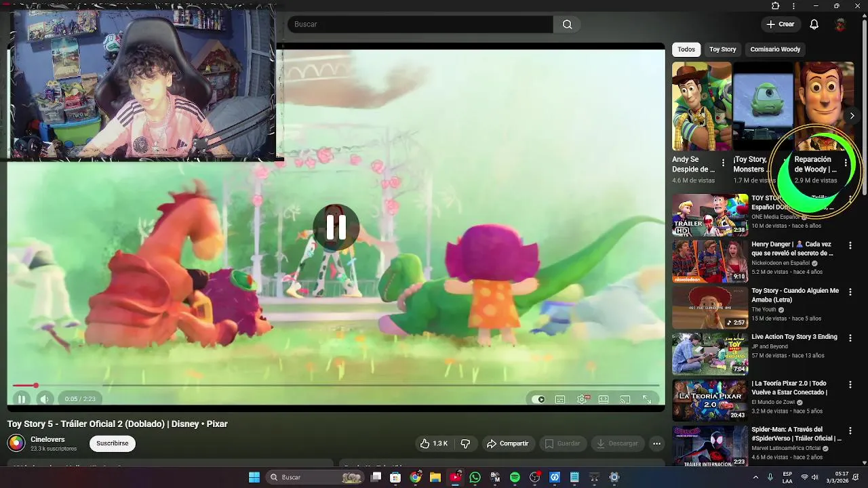Click the Suscribirse button
The height and width of the screenshot is (488, 868).
click(x=113, y=443)
